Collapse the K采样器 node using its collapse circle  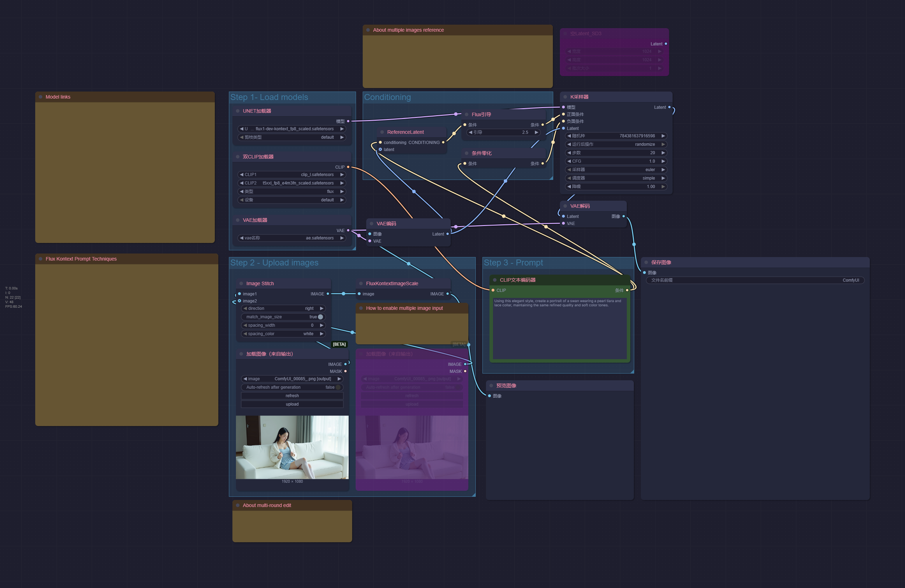[566, 96]
